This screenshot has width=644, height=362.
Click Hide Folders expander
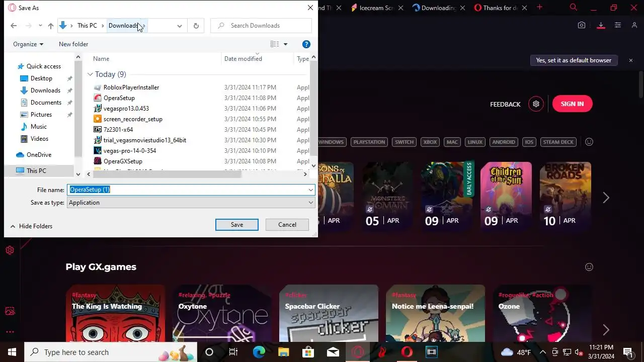point(31,226)
